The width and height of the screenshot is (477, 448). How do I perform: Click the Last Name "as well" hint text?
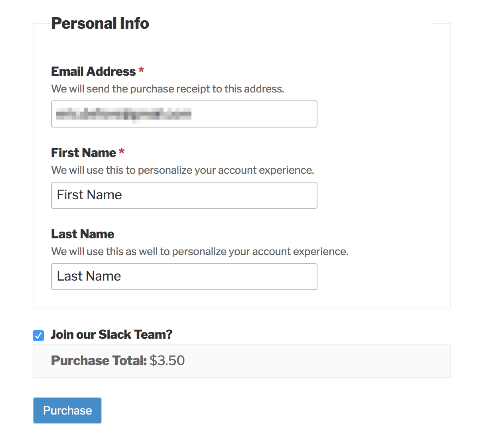tap(199, 252)
